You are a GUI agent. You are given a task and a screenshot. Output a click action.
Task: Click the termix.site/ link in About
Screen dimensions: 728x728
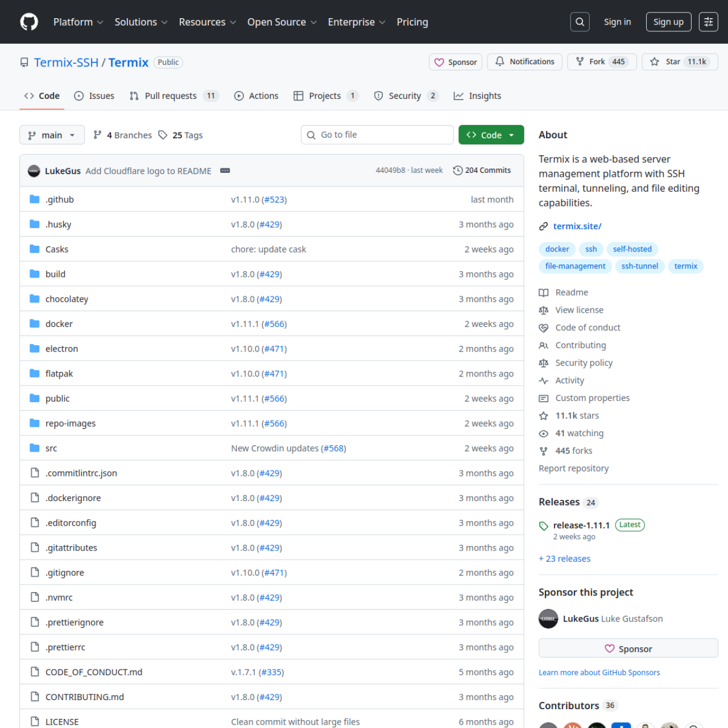point(577,226)
